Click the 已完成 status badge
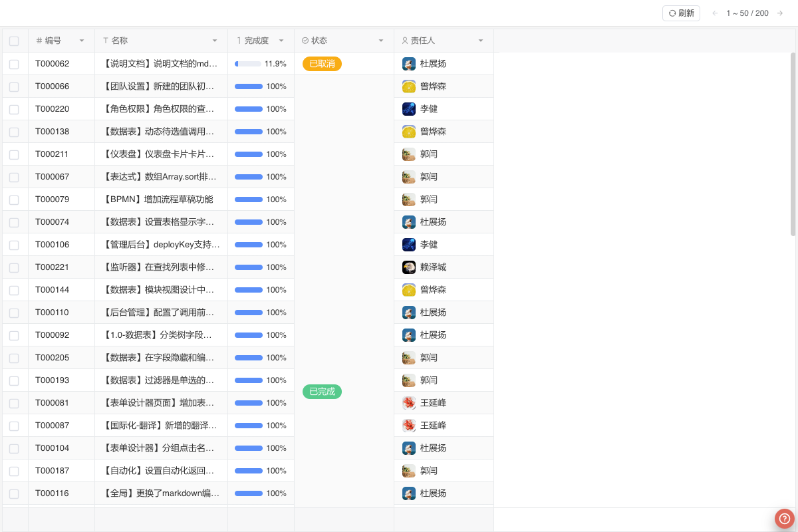798x532 pixels. (x=322, y=392)
